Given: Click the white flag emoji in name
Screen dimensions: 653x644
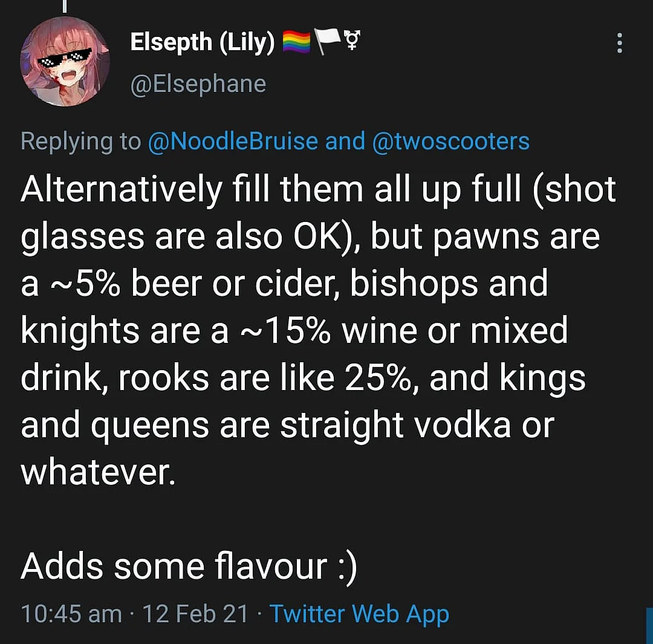Looking at the screenshot, I should point(327,42).
